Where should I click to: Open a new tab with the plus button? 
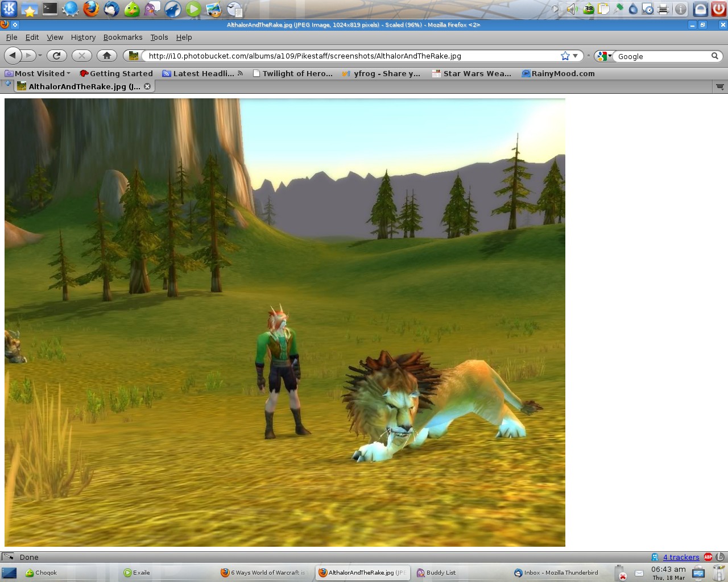(x=7, y=84)
